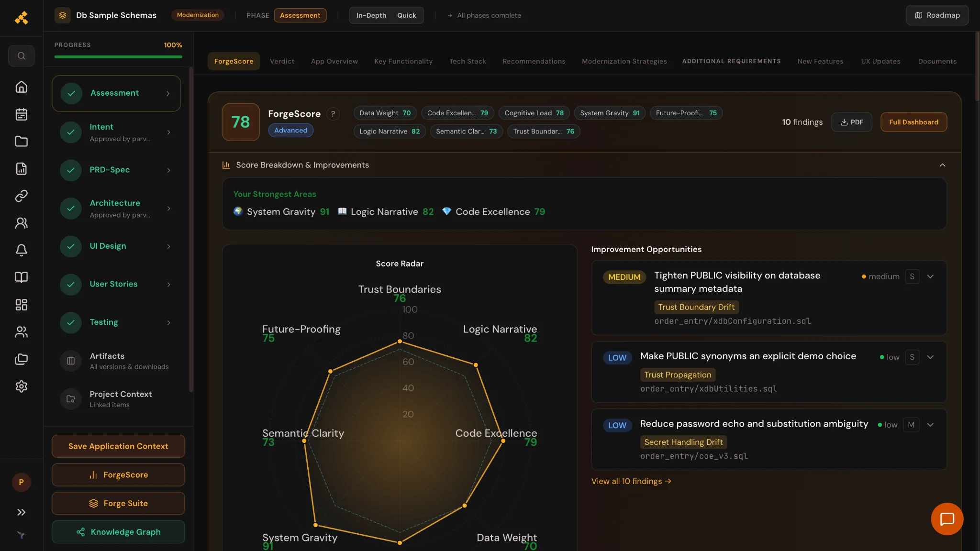Image resolution: width=980 pixels, height=551 pixels.
Task: Open the settings gear icon
Action: pyautogui.click(x=21, y=386)
